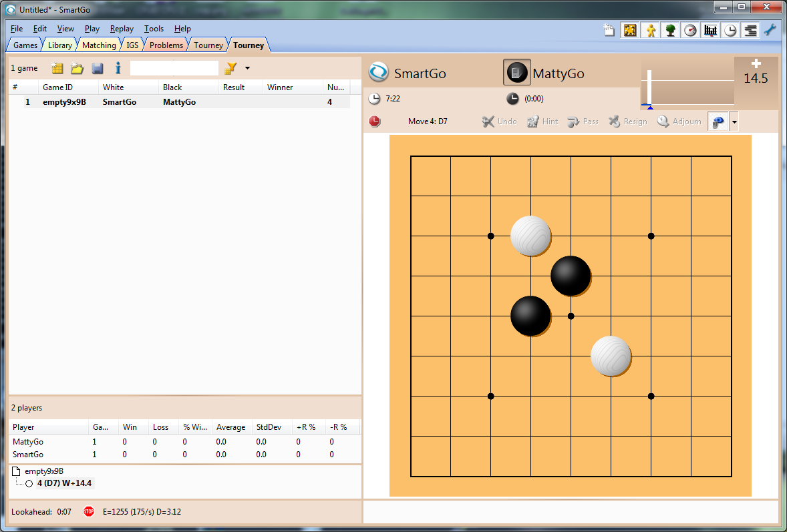Screen dimensions: 787x532
Task: Click the game list search field
Action: [x=174, y=67]
